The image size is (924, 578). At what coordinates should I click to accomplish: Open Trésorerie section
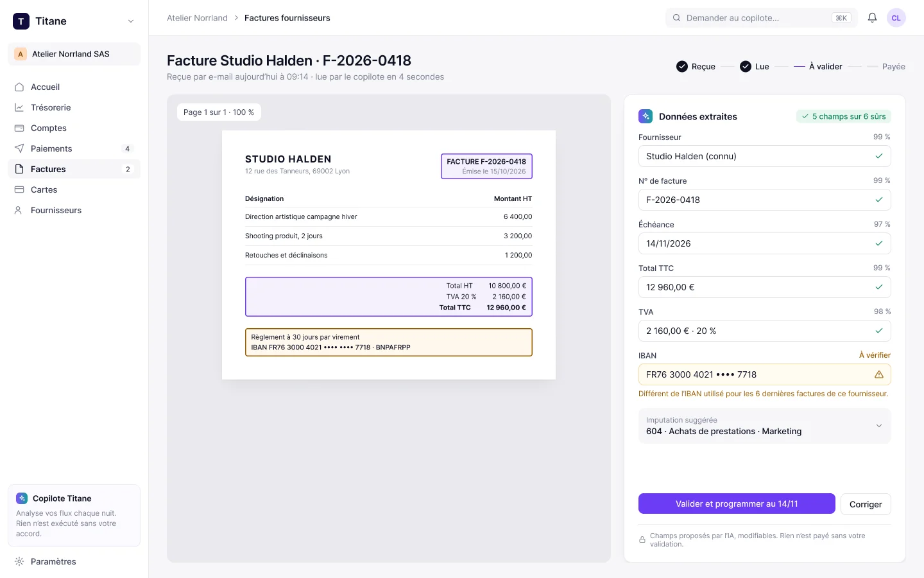click(74, 107)
